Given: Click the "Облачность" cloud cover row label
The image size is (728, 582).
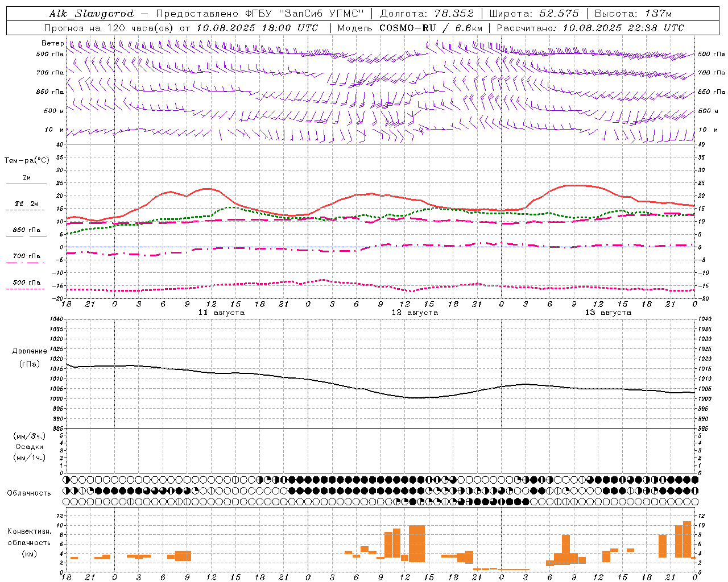Looking at the screenshot, I should tap(29, 493).
